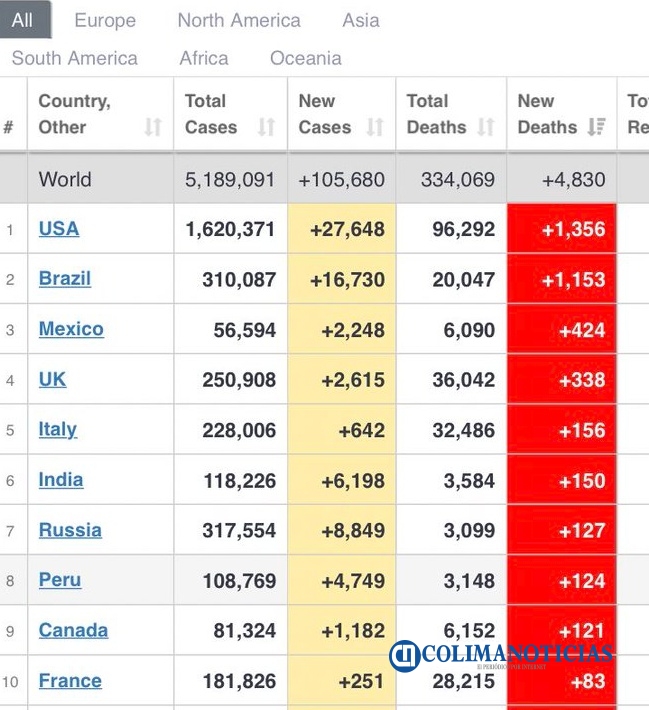The image size is (649, 710).
Task: Open the Brazil country link
Action: point(65,278)
